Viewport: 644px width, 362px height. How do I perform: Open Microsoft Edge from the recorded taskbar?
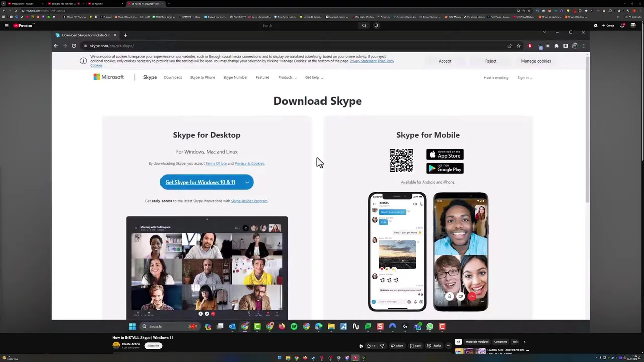[318, 326]
